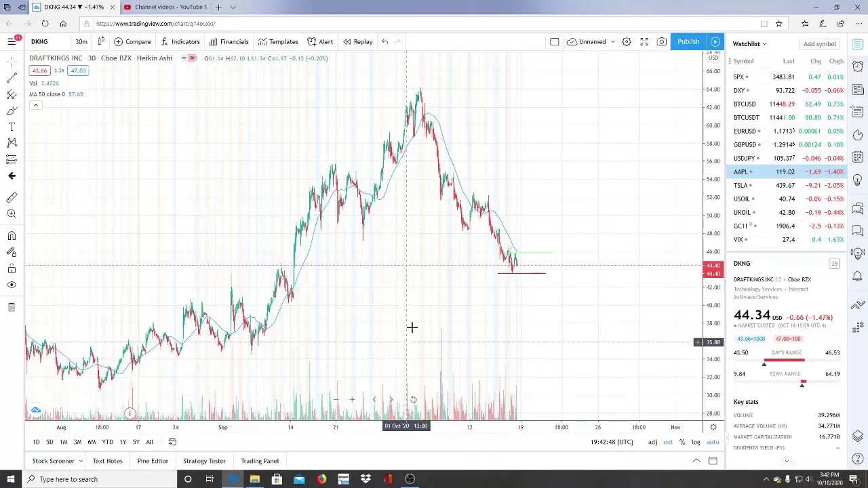The image size is (868, 488).
Task: Open the public chats icon
Action: click(858, 208)
